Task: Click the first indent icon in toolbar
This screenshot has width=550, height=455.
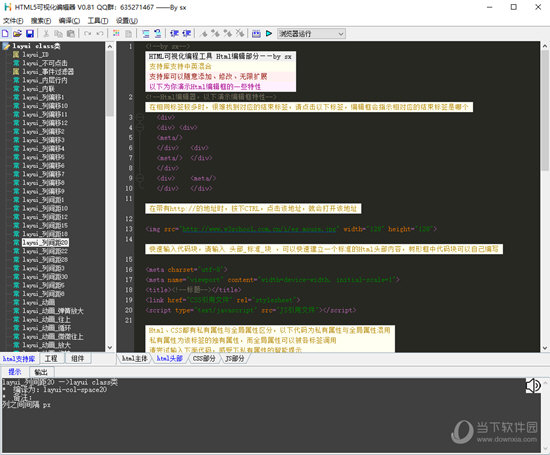Action: coord(174,34)
